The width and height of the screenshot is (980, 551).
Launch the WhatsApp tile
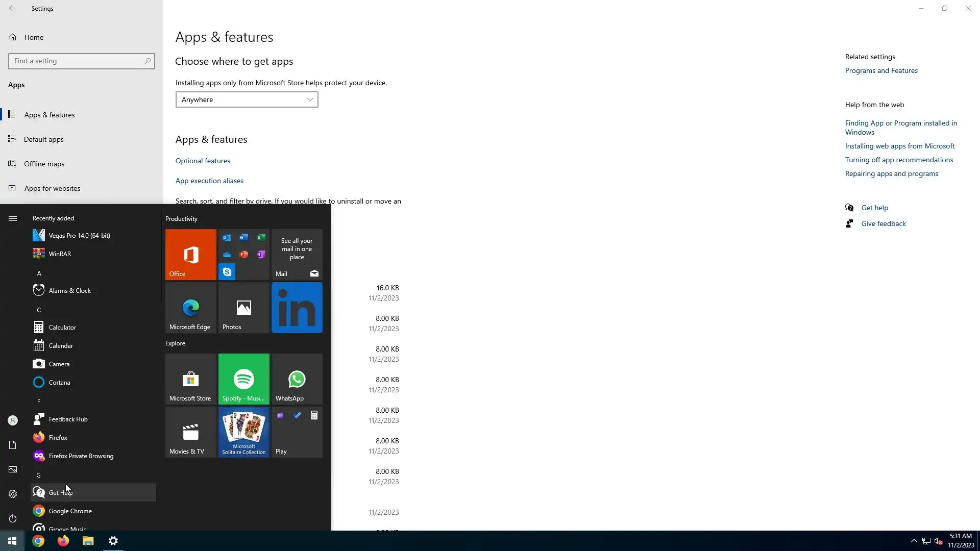[297, 379]
